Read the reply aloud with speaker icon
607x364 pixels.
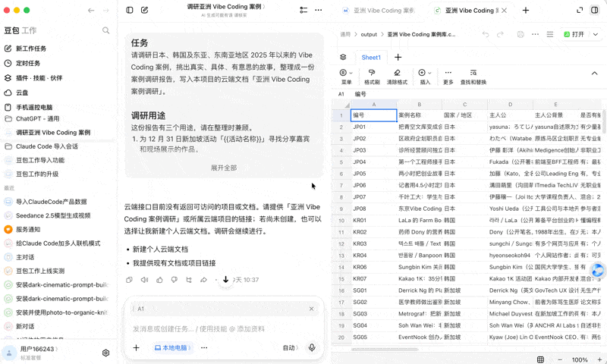tap(144, 280)
